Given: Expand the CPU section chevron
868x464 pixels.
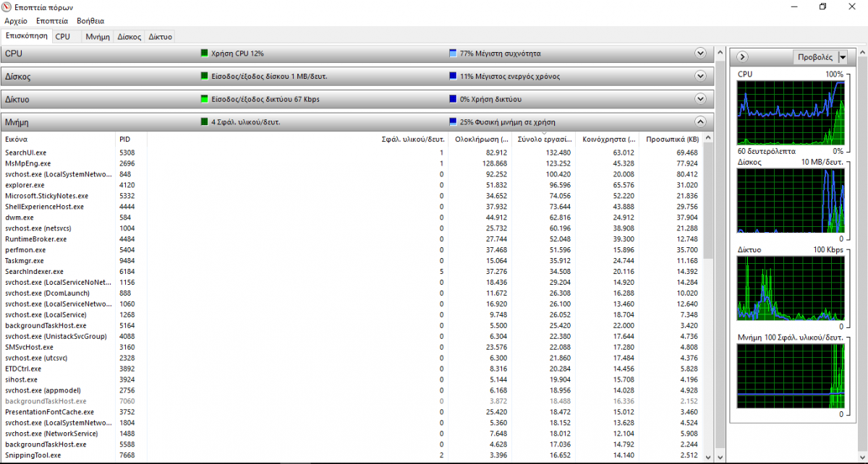Looking at the screenshot, I should pyautogui.click(x=699, y=53).
